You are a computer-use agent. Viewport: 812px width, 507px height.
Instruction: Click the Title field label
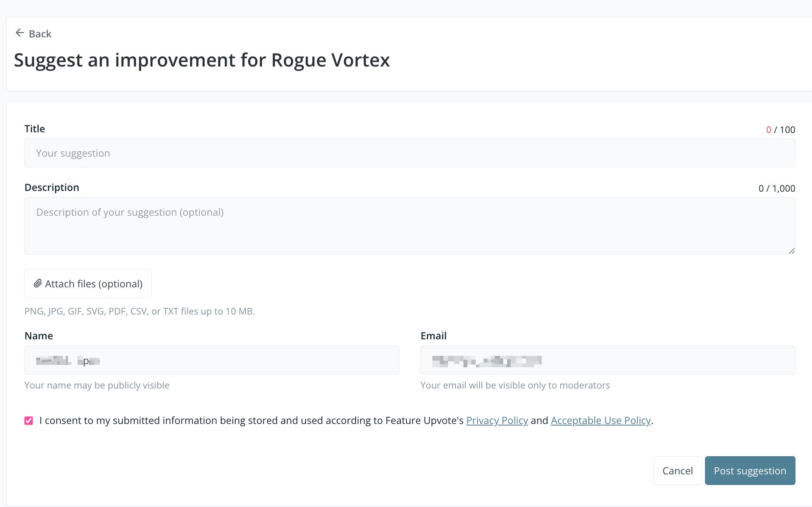pyautogui.click(x=35, y=129)
